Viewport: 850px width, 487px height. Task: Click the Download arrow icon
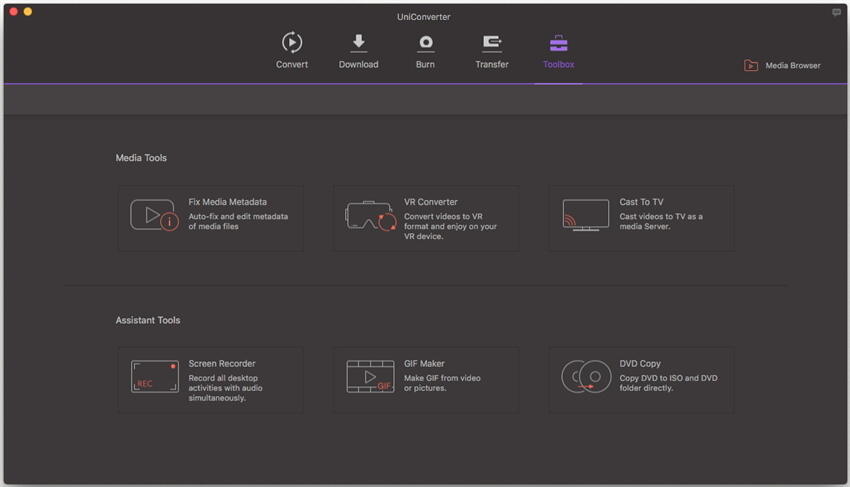(358, 43)
